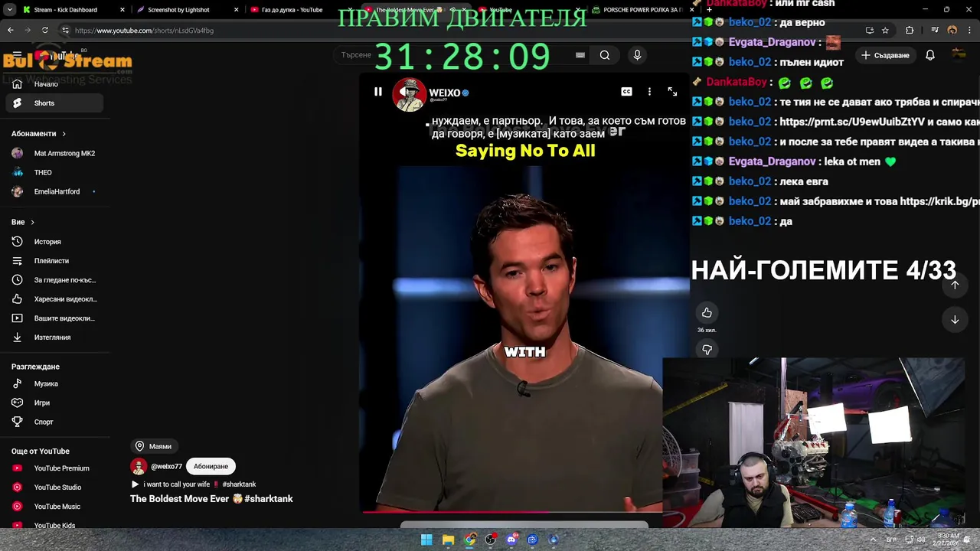Browse Игри gaming category
The image size is (980, 551).
coord(54,403)
